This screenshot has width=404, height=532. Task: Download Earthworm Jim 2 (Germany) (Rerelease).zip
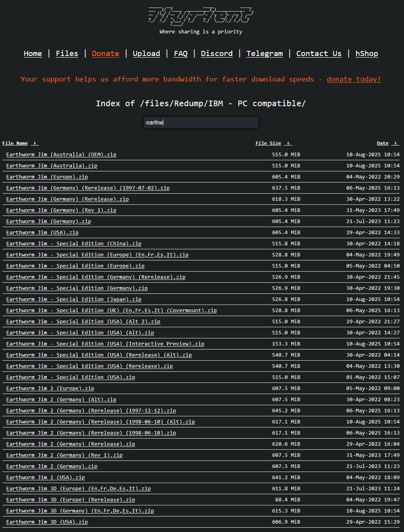point(70,444)
